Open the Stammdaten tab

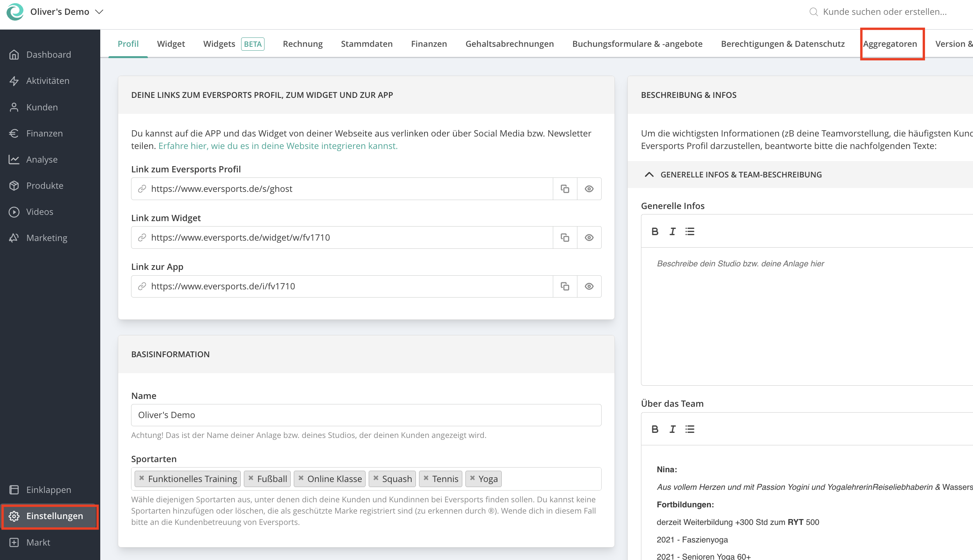pyautogui.click(x=367, y=44)
